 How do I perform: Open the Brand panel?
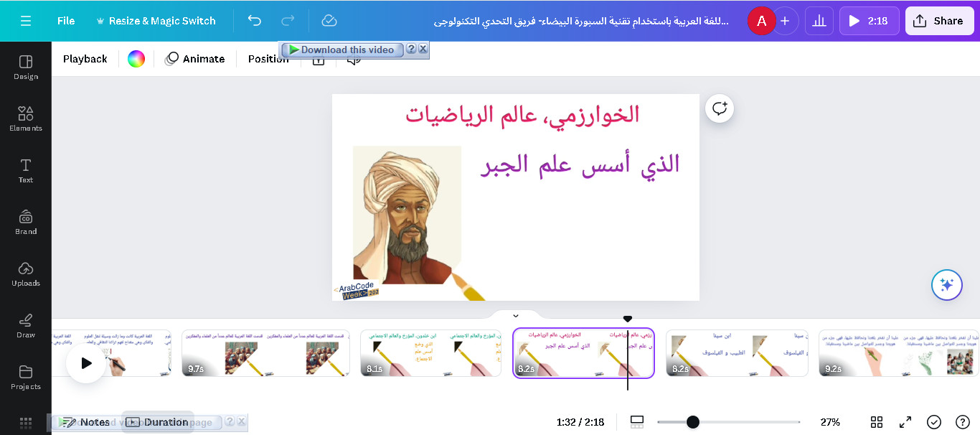pyautogui.click(x=26, y=222)
